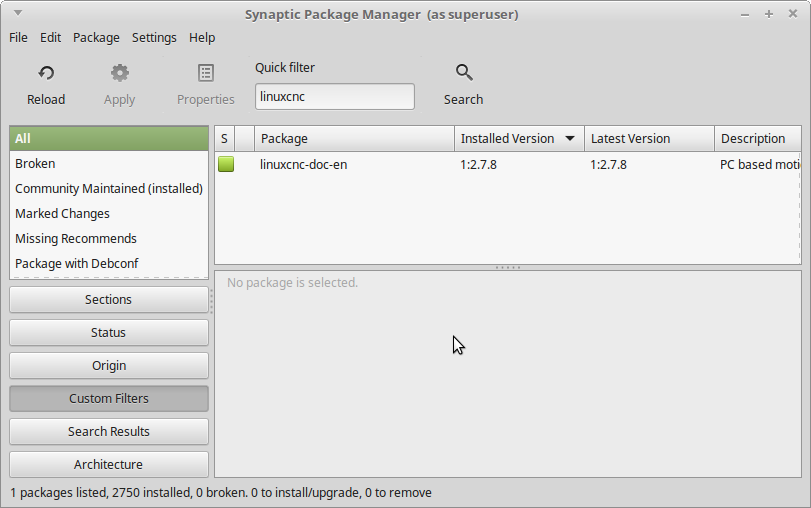Show the Search Results list
811x508 pixels.
(x=109, y=431)
